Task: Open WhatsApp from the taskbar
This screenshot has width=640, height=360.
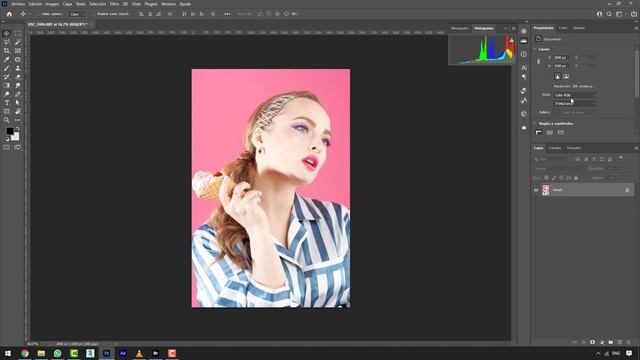Action: (x=58, y=353)
